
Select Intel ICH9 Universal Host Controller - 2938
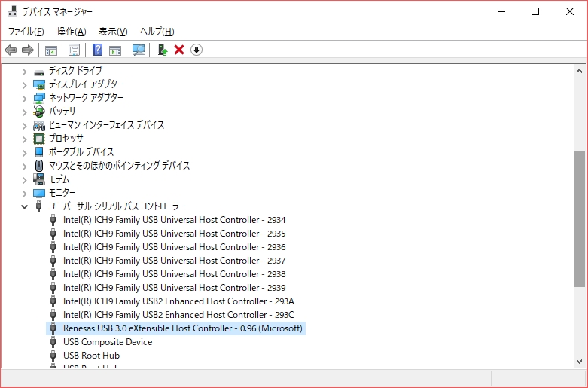175,274
